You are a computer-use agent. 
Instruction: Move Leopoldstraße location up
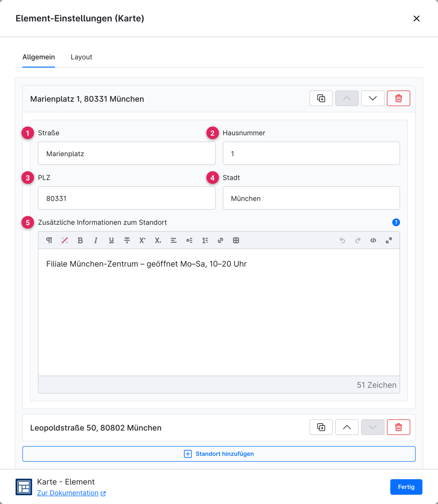347,427
